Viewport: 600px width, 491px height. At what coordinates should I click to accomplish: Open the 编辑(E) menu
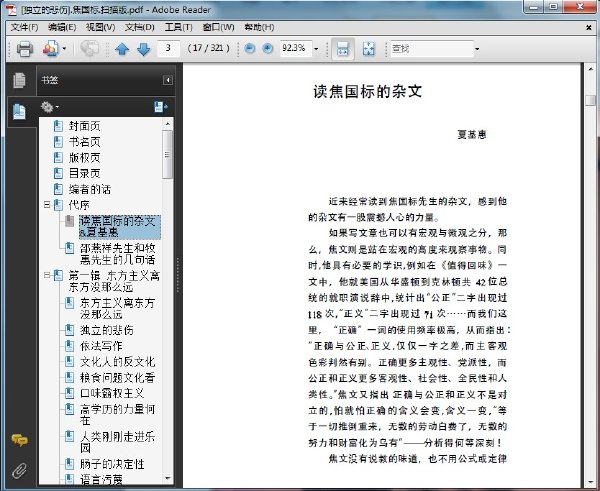[x=62, y=27]
